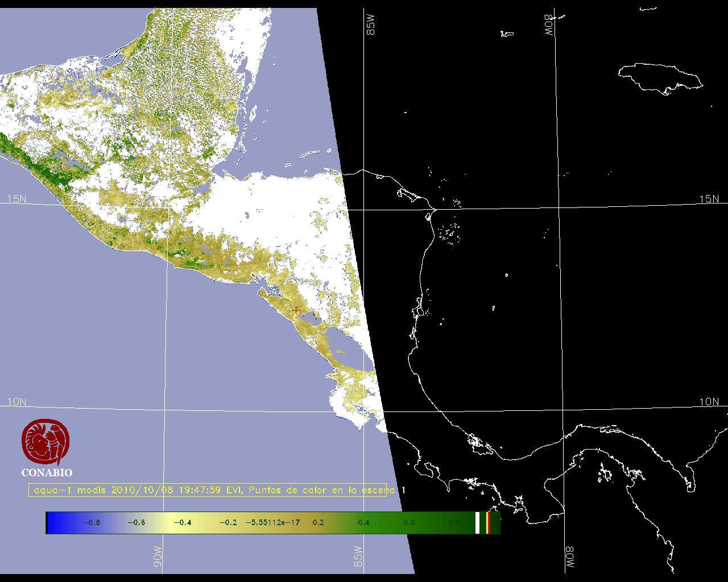Click the 80W label at the bottom
The width and height of the screenshot is (728, 582).
(569, 558)
